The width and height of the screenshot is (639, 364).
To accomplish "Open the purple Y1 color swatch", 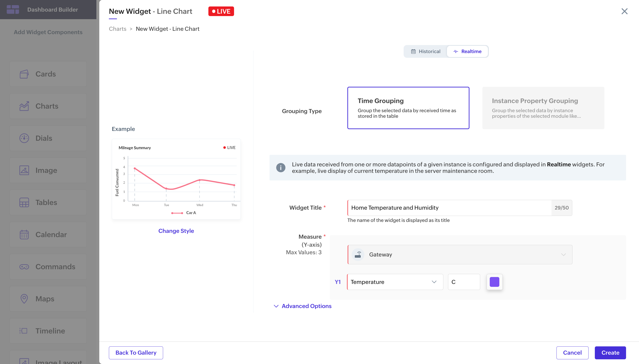I will [x=494, y=282].
